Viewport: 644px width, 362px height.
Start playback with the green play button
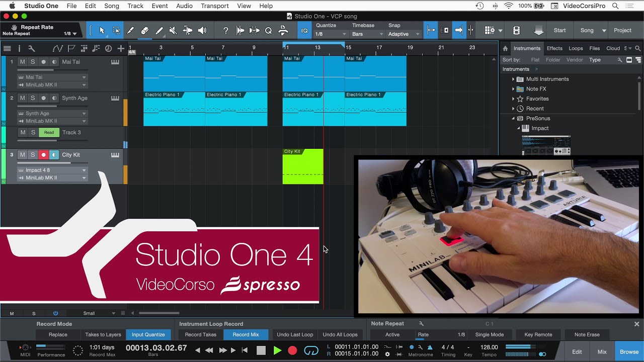coord(277,350)
